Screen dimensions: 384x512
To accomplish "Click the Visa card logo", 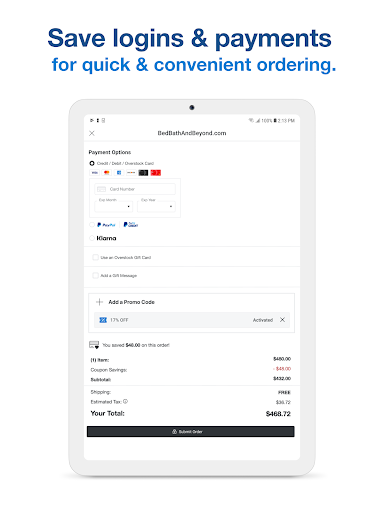I will (x=95, y=173).
